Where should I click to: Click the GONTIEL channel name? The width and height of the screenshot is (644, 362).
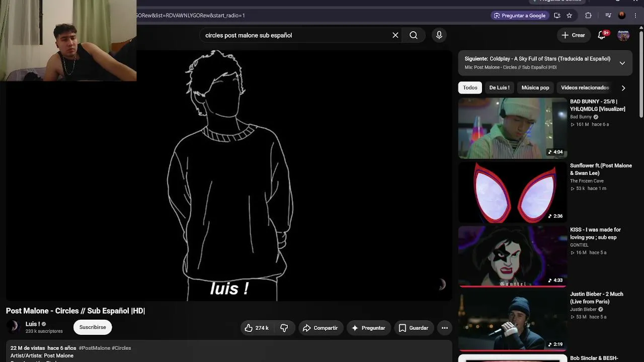coord(579,245)
